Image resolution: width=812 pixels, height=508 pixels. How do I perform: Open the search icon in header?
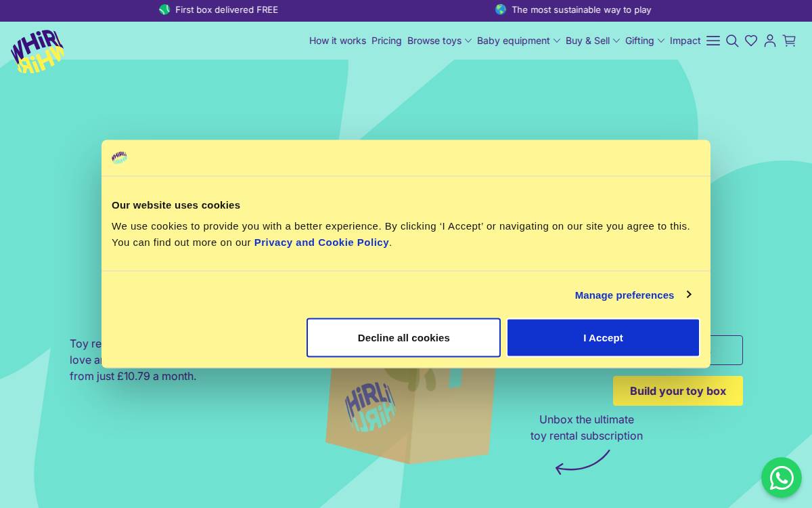tap(732, 41)
